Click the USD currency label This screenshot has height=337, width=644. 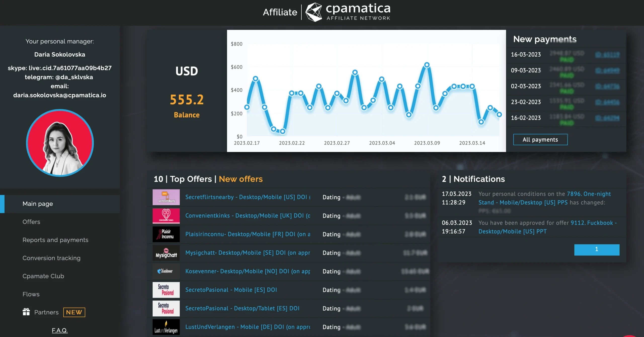coord(187,71)
